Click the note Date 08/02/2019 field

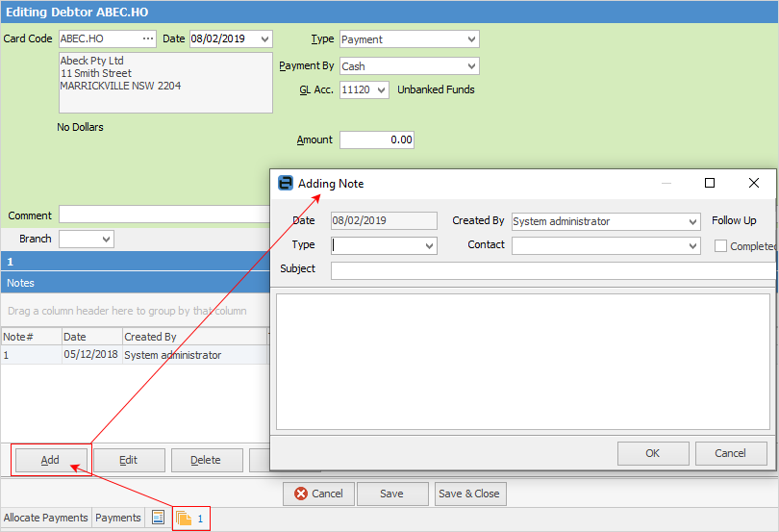pos(384,220)
